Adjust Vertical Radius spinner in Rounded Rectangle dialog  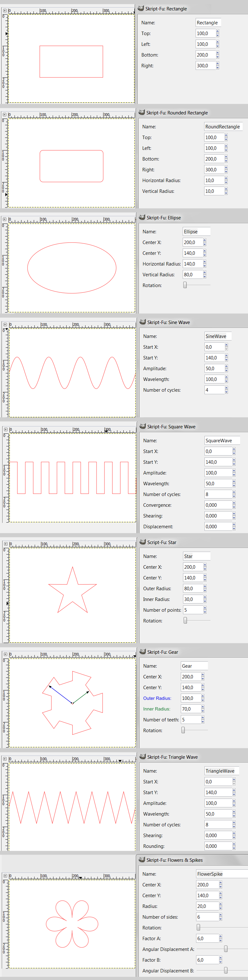click(x=226, y=191)
